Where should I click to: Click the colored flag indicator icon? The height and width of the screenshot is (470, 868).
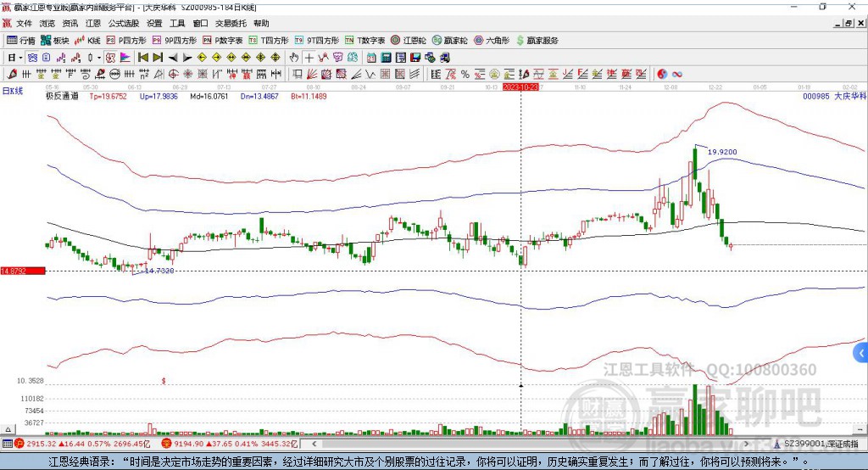point(125,58)
